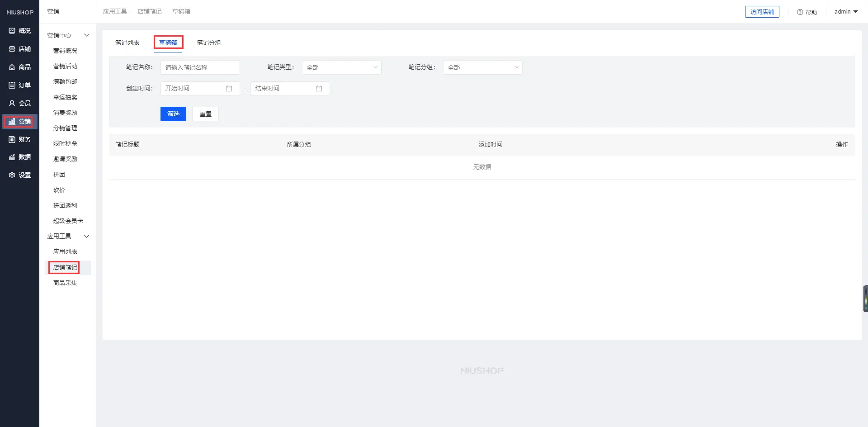Focus the 笔记名称 input field
Viewport: 868px width, 427px height.
point(200,67)
